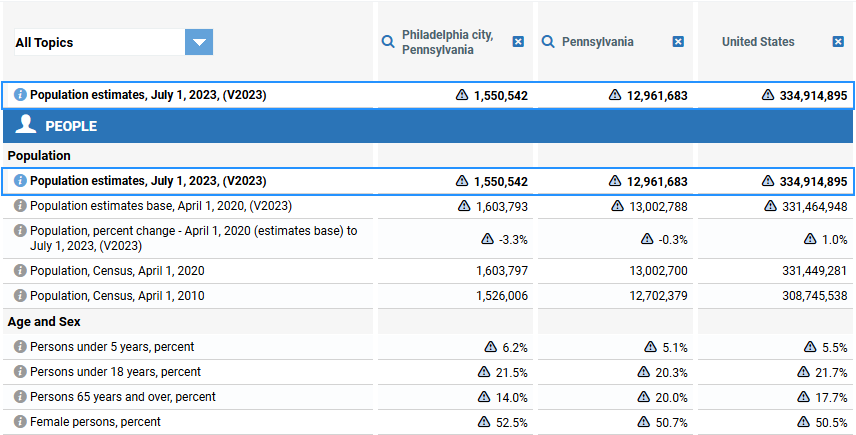Screen dimensions: 856x435
Task: Click warning triangle beside United States 1.0%
Action: [811, 239]
